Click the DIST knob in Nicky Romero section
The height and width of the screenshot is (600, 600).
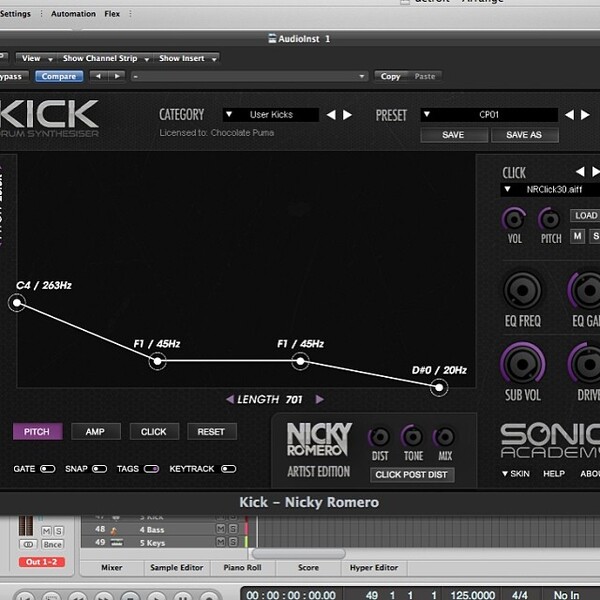[x=380, y=437]
